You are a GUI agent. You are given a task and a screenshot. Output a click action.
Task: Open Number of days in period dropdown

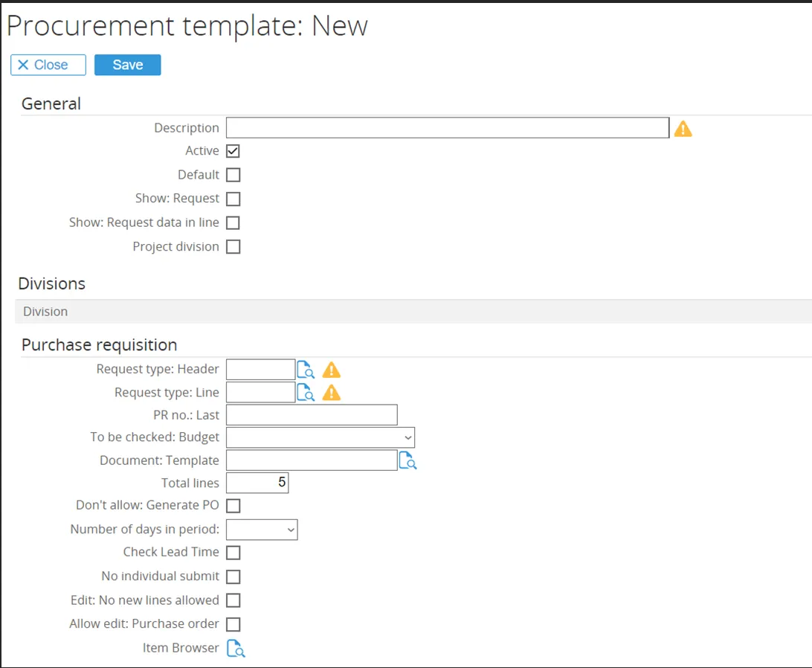tap(262, 530)
